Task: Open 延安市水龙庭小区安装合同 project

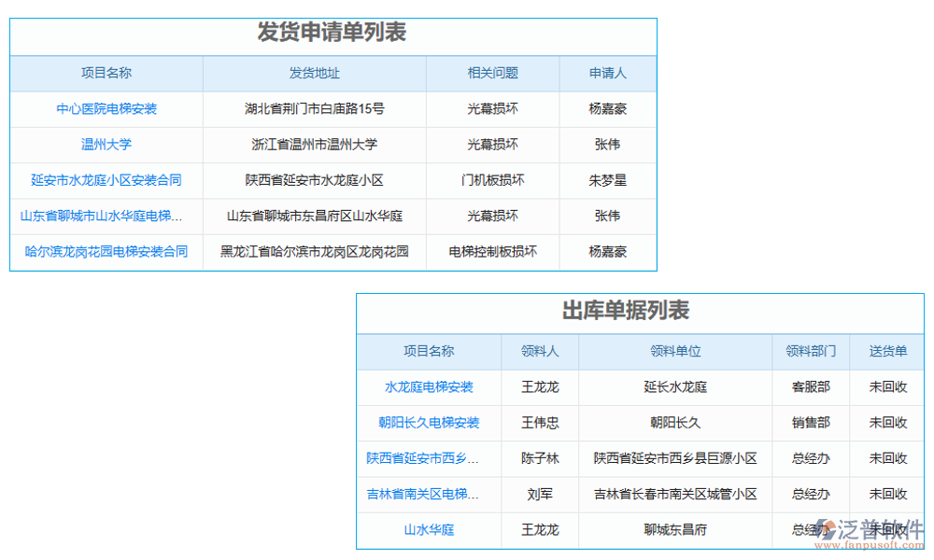Action: 106,180
